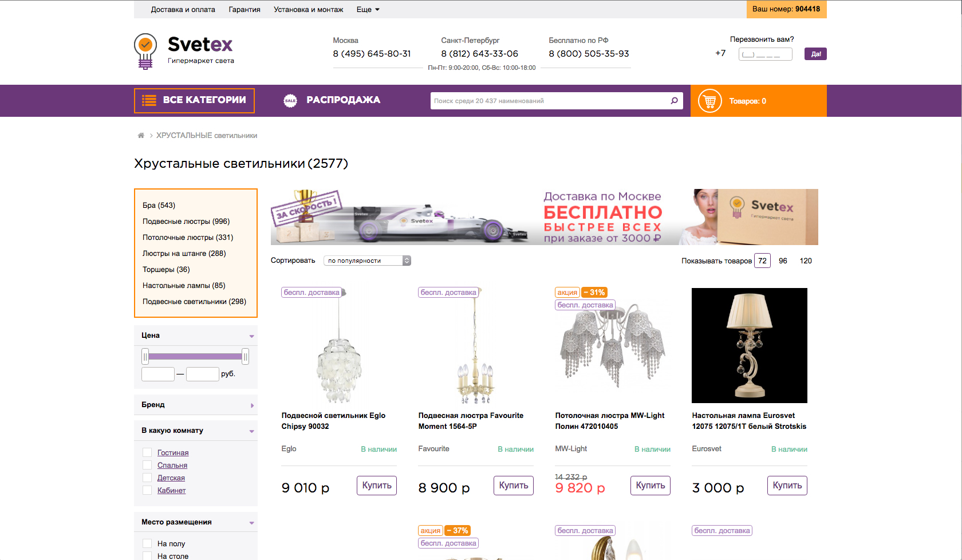This screenshot has width=962, height=560.
Task: Open Доставка и оплата menu item
Action: coord(183,10)
